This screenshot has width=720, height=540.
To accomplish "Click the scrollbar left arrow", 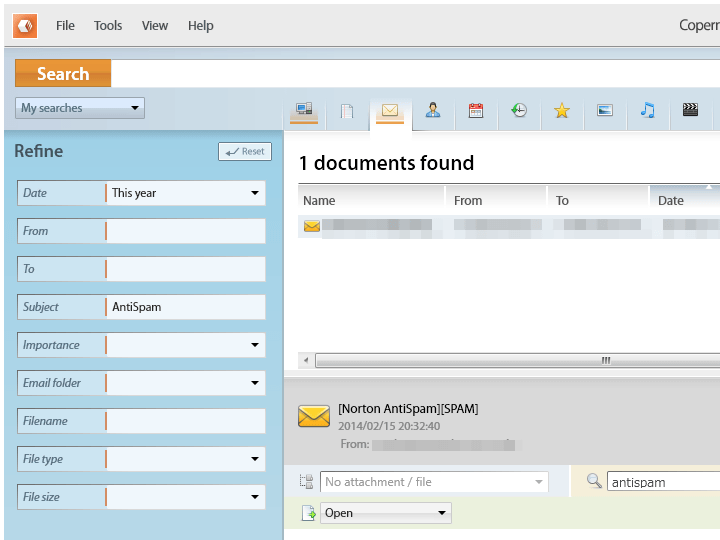I will point(306,360).
